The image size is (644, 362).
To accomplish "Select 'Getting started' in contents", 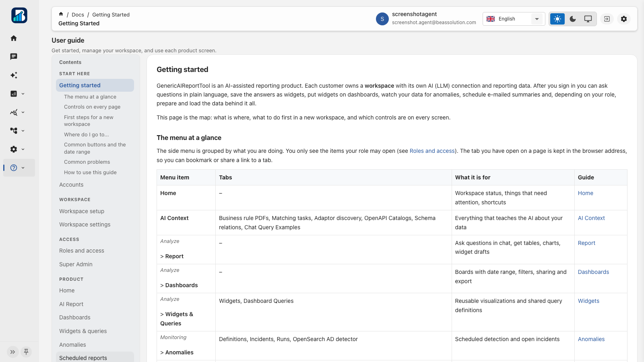I will click(x=95, y=85).
